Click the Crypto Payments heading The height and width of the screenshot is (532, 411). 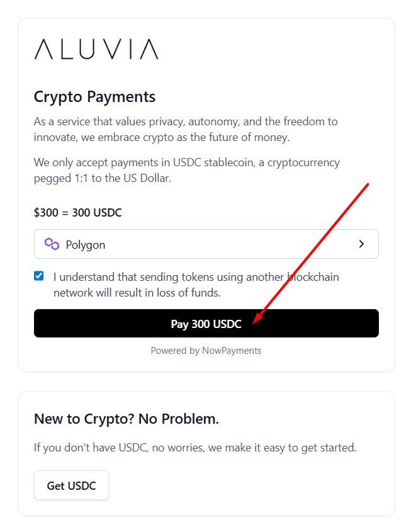click(x=94, y=97)
